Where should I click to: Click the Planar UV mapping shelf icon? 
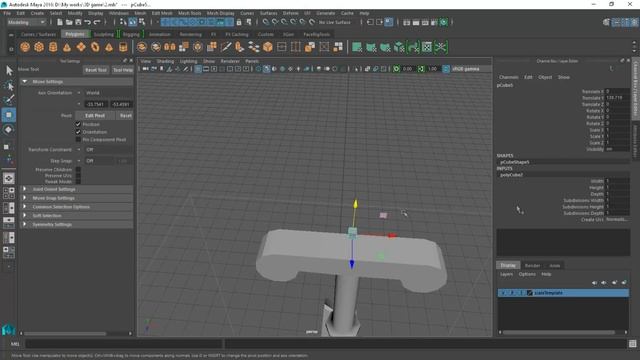(x=357, y=47)
